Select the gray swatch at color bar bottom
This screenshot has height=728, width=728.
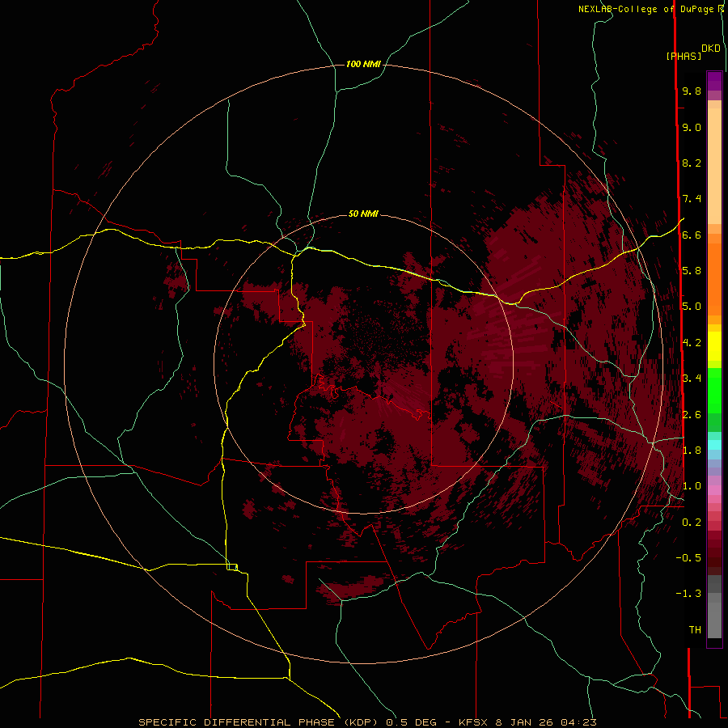pos(714,620)
